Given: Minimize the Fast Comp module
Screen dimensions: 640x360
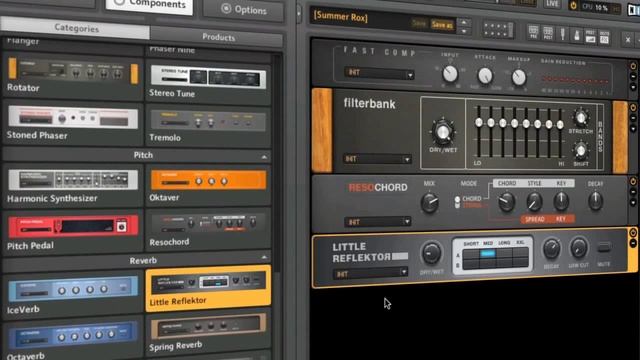Looking at the screenshot, I should pyautogui.click(x=633, y=76).
